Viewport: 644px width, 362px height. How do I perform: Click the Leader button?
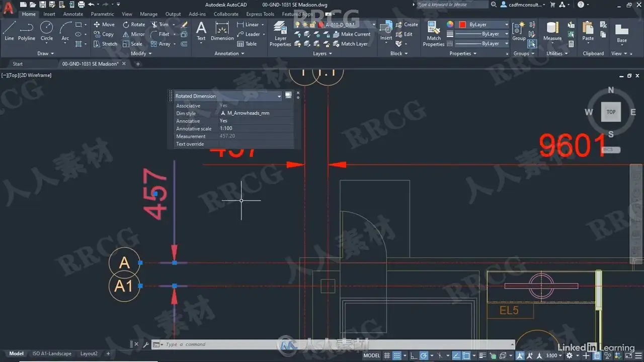point(249,34)
